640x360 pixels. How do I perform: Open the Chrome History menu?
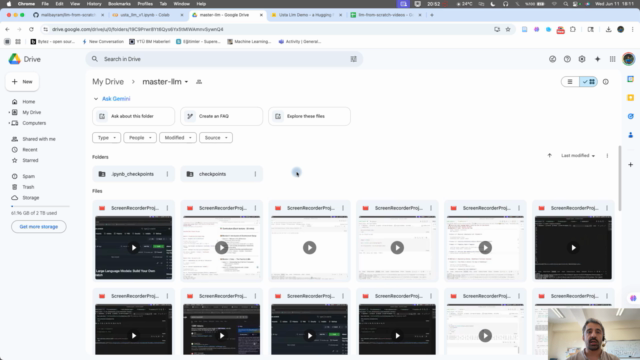[94, 4]
